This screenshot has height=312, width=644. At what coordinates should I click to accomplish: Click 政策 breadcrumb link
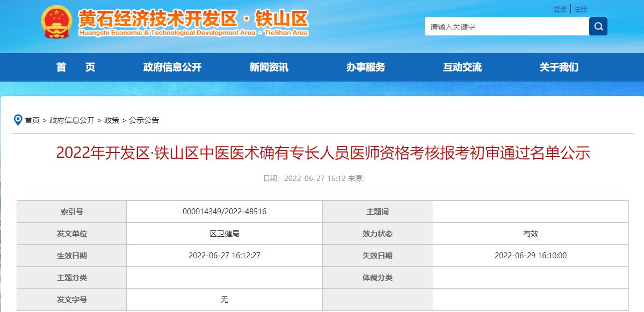click(112, 120)
